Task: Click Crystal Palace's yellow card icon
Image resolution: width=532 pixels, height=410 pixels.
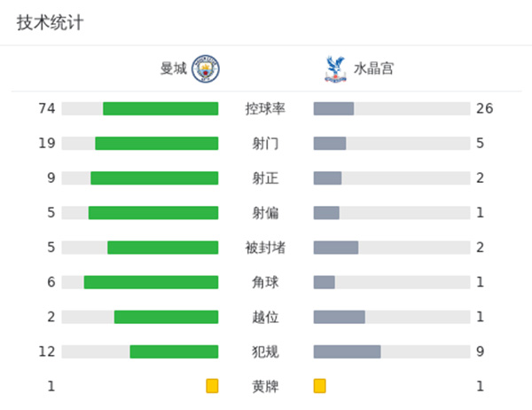Action: [319, 386]
